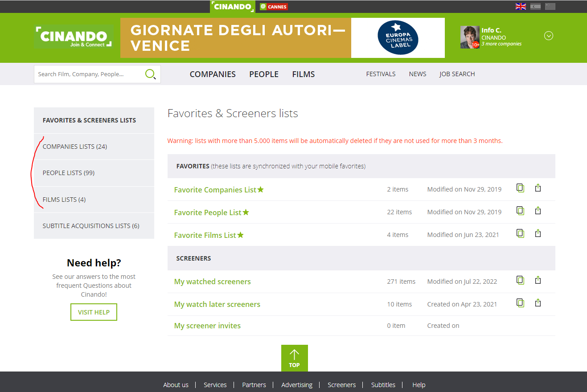Export My watched screeners list

pyautogui.click(x=538, y=280)
